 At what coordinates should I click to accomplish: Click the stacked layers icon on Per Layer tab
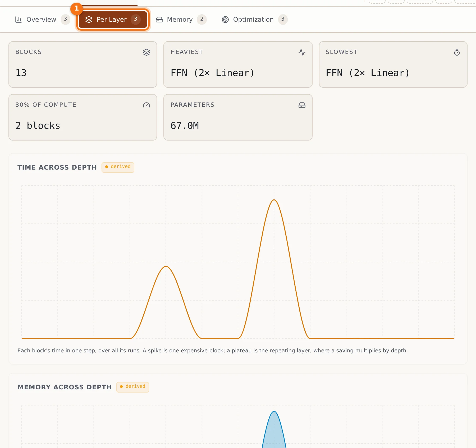point(89,20)
